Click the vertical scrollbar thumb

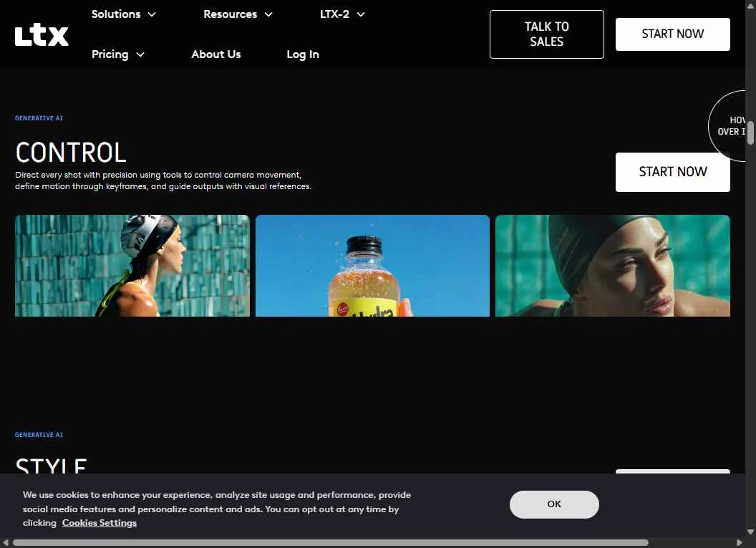click(x=751, y=133)
